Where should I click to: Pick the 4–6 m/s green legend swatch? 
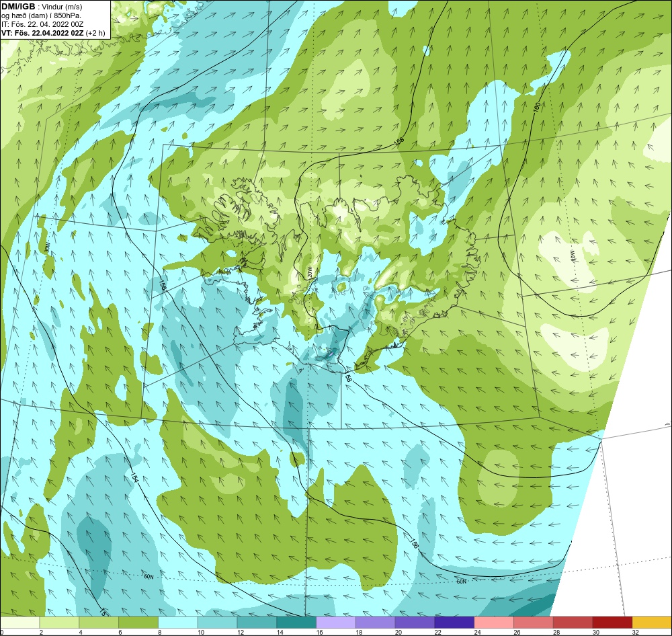pos(99,623)
